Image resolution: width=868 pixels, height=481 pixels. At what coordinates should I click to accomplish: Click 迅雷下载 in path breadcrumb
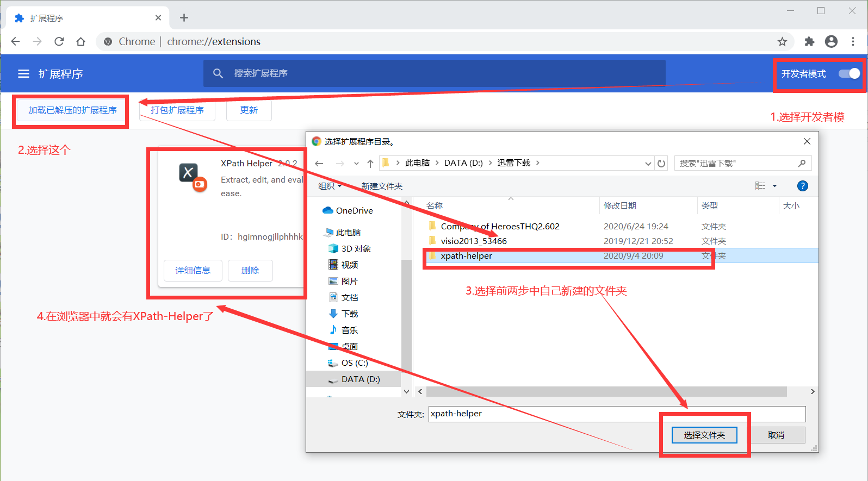pyautogui.click(x=513, y=163)
